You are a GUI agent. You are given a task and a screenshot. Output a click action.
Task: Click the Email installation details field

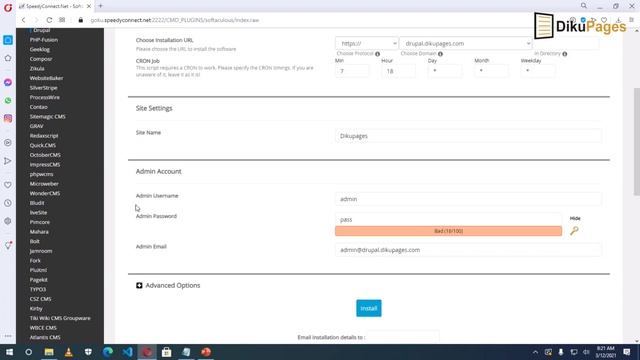pyautogui.click(x=403, y=337)
